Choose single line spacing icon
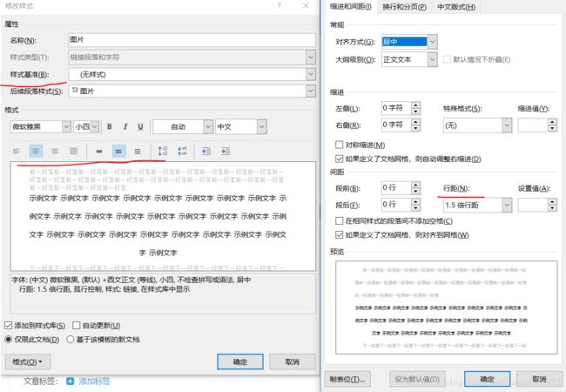The height and width of the screenshot is (392, 566). click(x=99, y=152)
